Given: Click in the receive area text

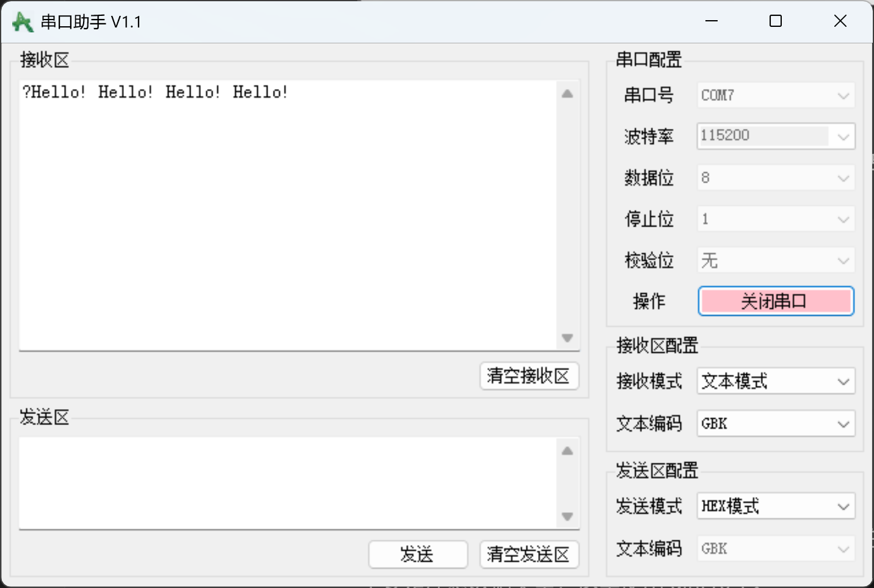Looking at the screenshot, I should point(287,214).
